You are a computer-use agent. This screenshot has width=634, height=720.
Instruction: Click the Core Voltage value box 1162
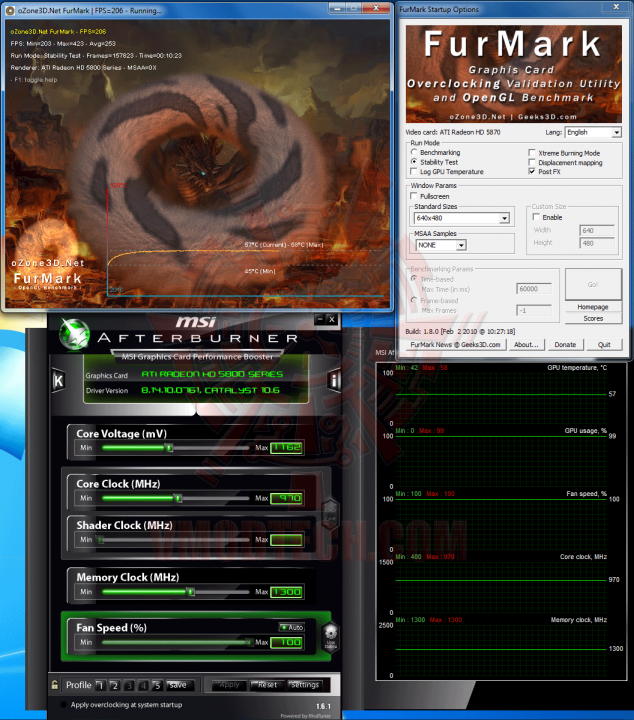click(286, 448)
